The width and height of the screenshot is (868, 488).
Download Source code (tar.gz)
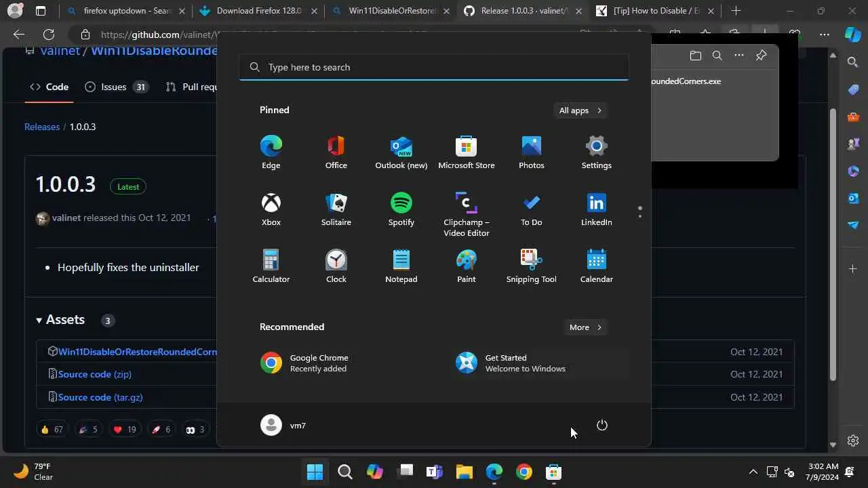click(100, 397)
